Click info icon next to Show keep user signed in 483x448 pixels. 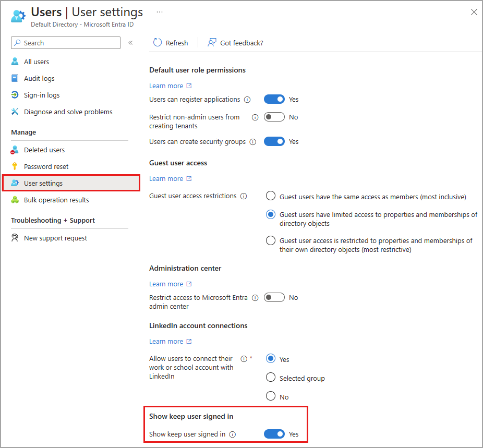[x=233, y=434]
